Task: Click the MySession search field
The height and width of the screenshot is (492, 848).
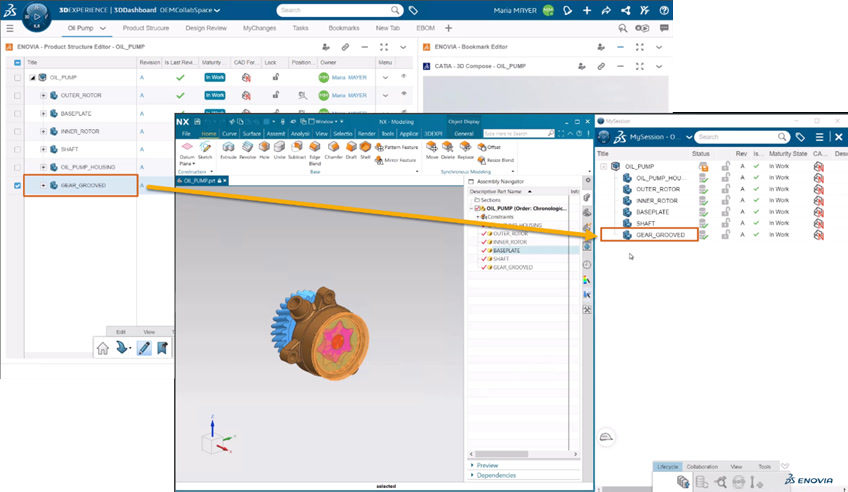Action: pyautogui.click(x=741, y=137)
